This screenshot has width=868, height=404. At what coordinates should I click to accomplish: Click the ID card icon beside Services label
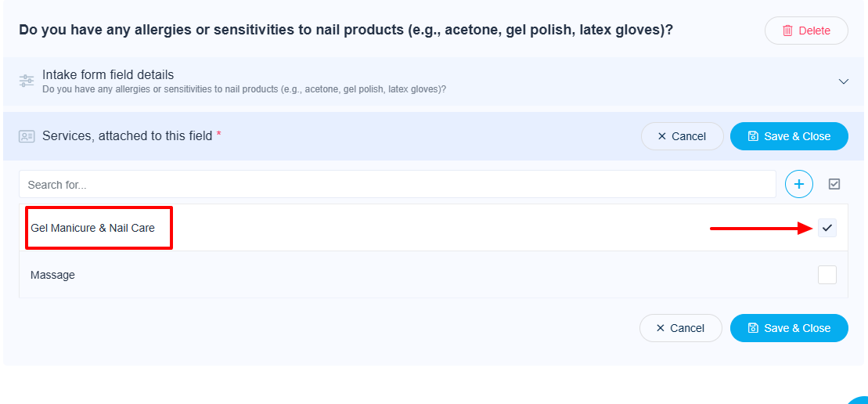pyautogui.click(x=27, y=136)
